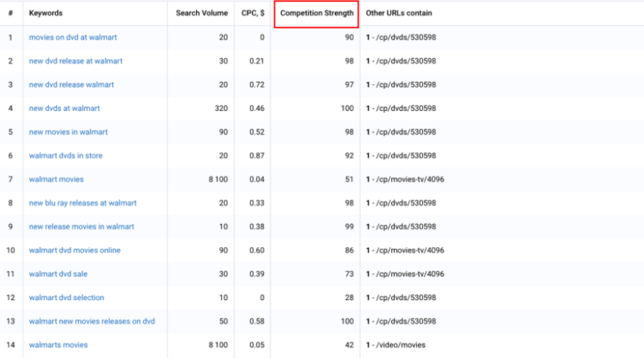
Task: Sort by Competition Strength column header
Action: point(317,13)
